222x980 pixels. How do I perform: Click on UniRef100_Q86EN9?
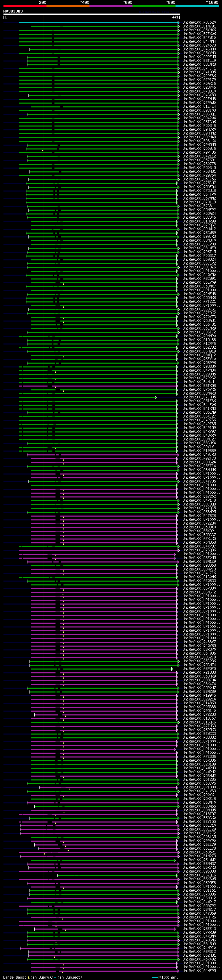pos(199,412)
